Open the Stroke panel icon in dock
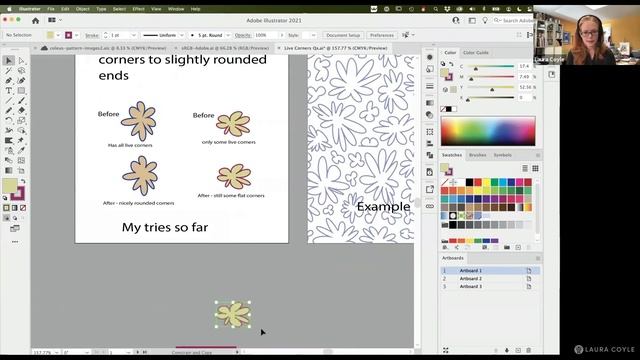640x360 pixels. 429,86
